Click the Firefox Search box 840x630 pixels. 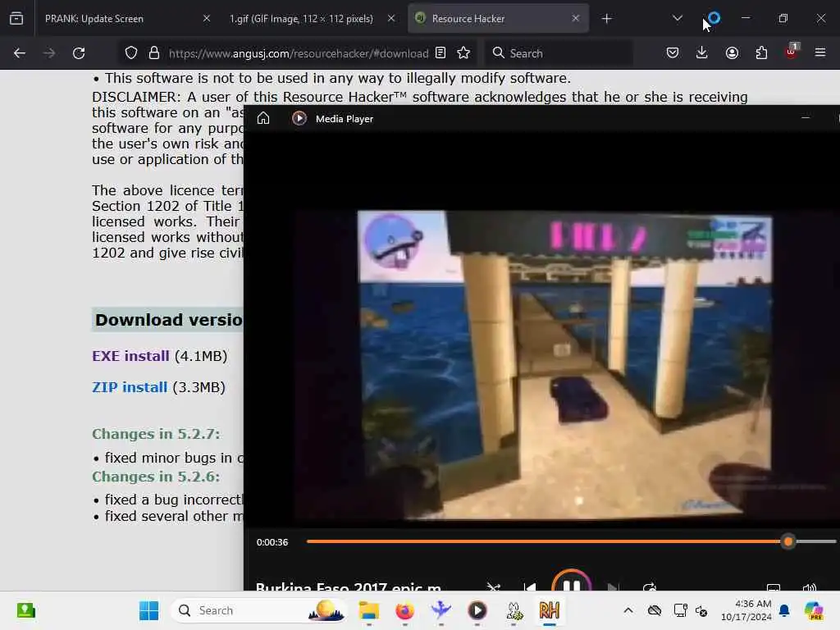(559, 53)
